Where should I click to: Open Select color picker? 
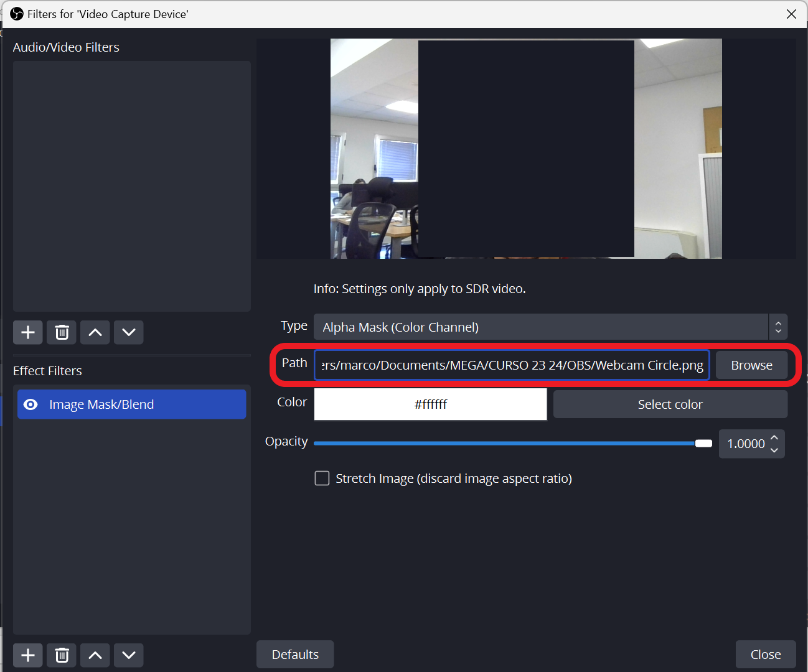(x=670, y=404)
